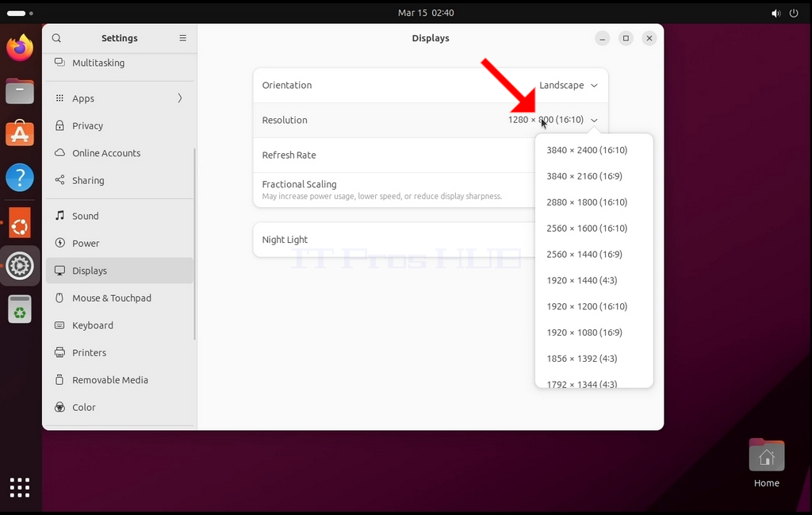Viewport: 812px width, 515px height.
Task: Click the Resolution dropdown arrow
Action: coord(594,120)
